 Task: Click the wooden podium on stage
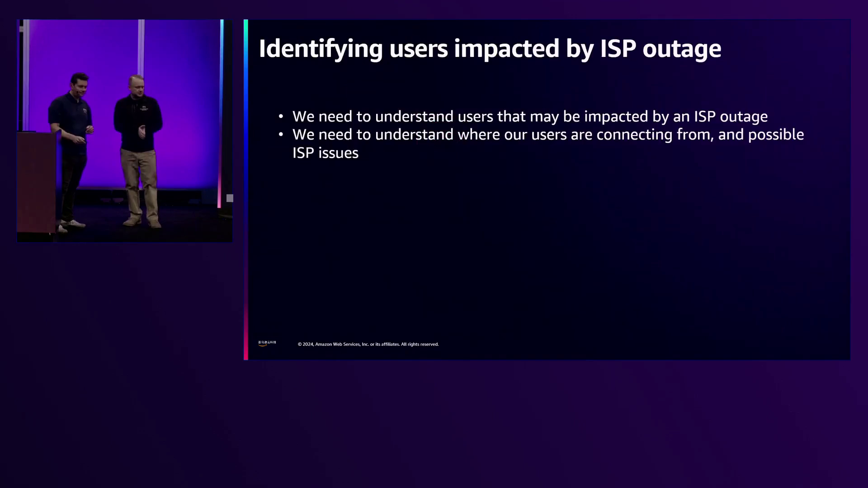36,181
